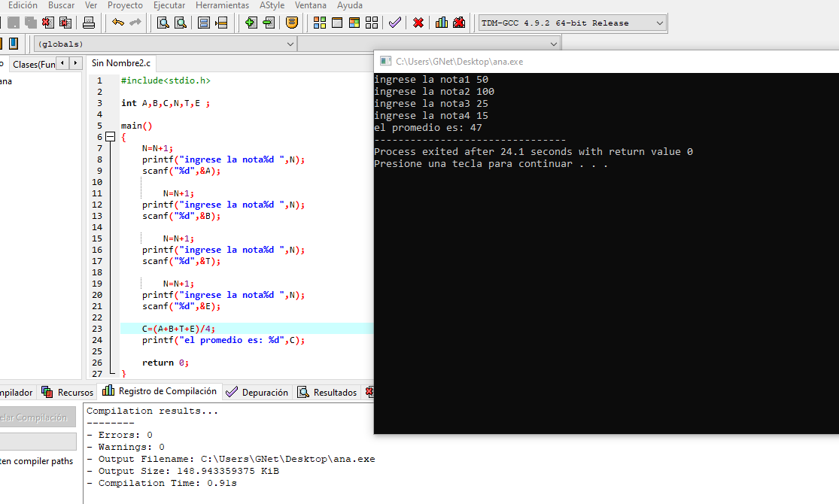Open profile analysis with the bar chart icon
This screenshot has width=839, height=504.
coord(442,23)
